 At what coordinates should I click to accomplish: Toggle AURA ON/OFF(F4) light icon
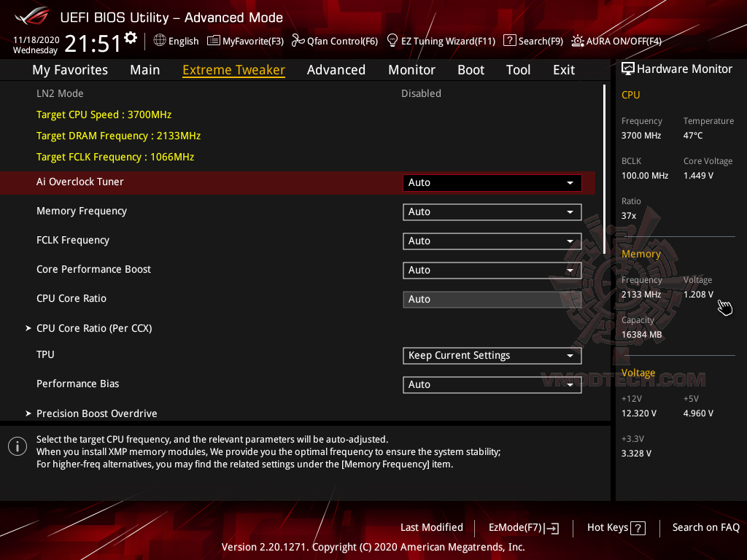(578, 41)
